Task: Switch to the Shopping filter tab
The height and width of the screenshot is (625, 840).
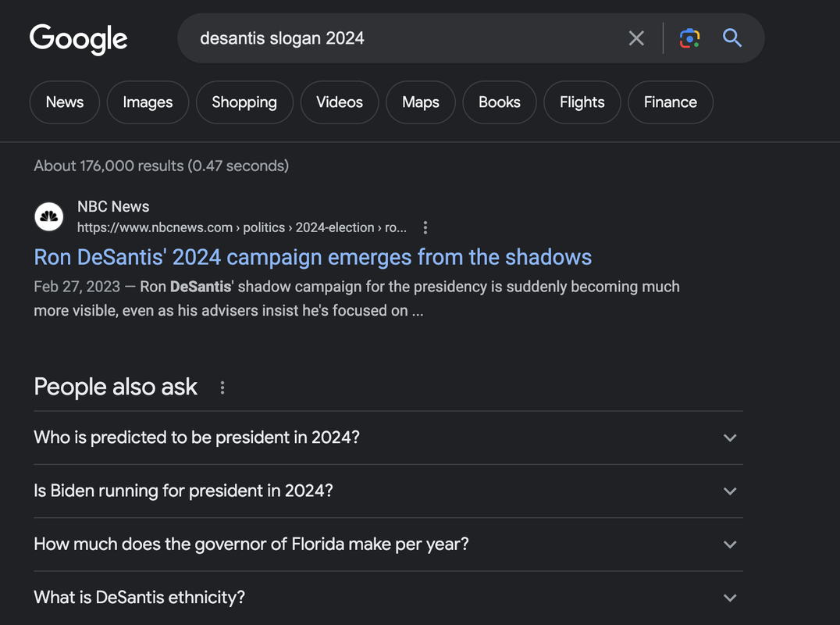Action: point(244,102)
